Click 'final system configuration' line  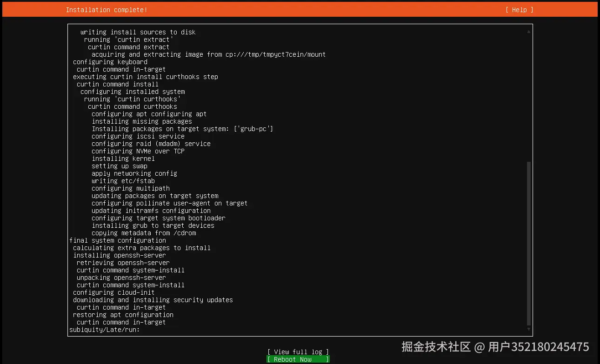coord(118,240)
